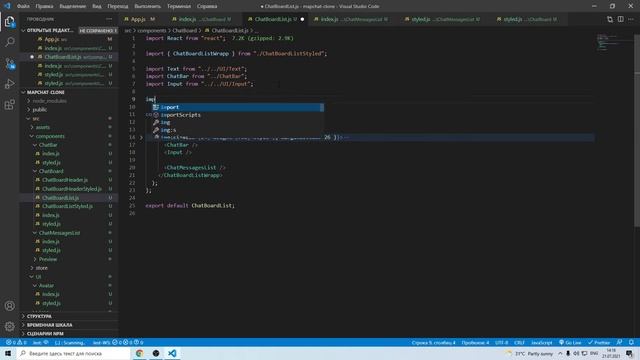Open Chrome from the taskbar
Image resolution: width=640 pixels, height=360 pixels.
coord(140,353)
